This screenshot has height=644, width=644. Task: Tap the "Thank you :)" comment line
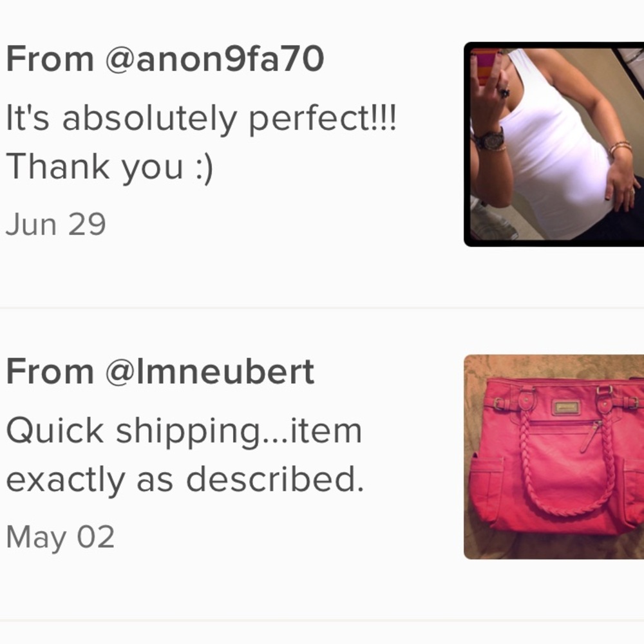(x=109, y=167)
